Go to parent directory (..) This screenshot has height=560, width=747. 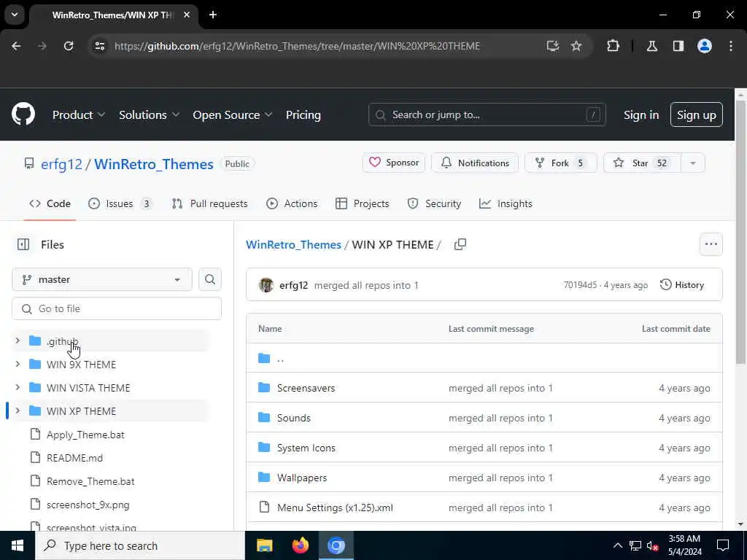[280, 359]
